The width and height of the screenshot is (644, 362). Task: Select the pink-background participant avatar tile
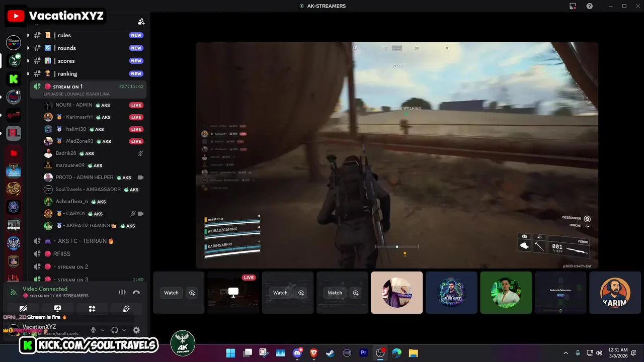[x=397, y=293]
